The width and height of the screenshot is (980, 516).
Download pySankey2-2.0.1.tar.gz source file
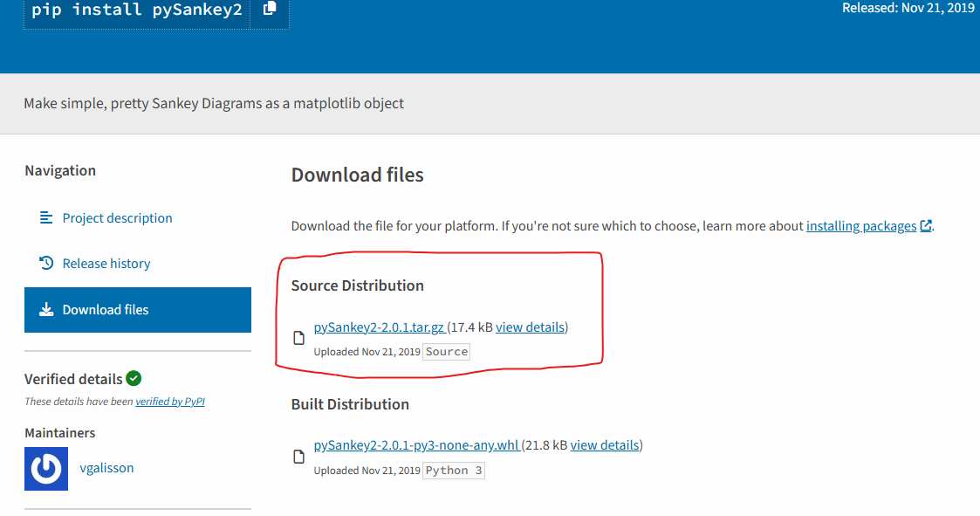[380, 327]
